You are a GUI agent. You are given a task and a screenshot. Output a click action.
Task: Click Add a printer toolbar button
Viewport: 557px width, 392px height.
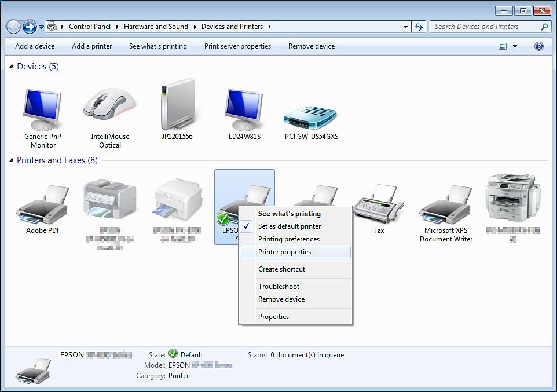[x=91, y=46]
